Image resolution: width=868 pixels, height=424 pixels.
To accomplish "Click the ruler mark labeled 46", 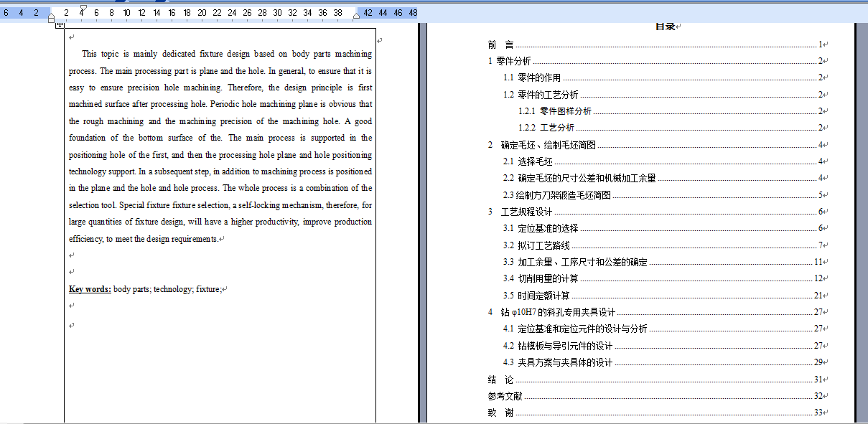I will pos(397,13).
